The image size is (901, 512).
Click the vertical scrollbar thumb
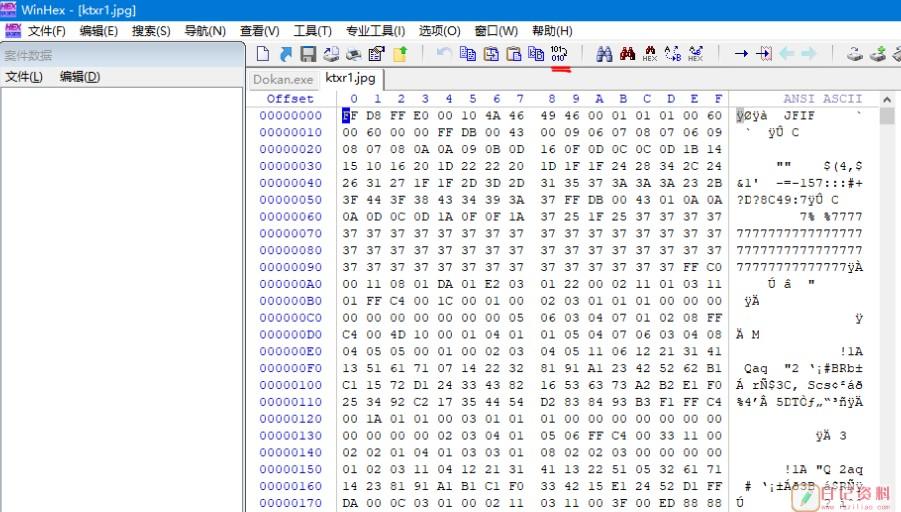887,115
